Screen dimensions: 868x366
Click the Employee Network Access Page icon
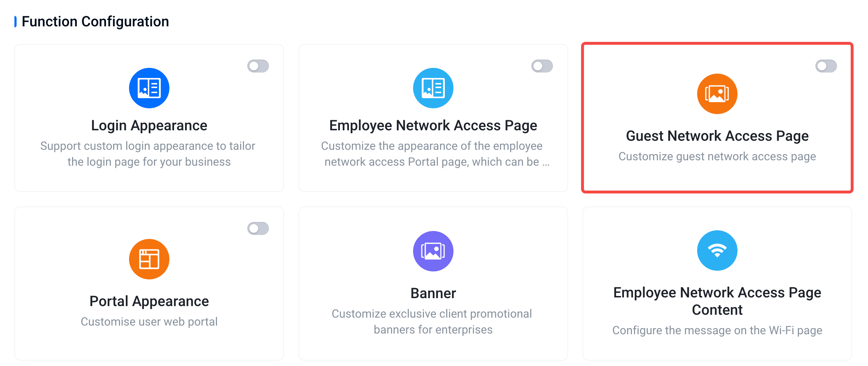click(x=433, y=88)
